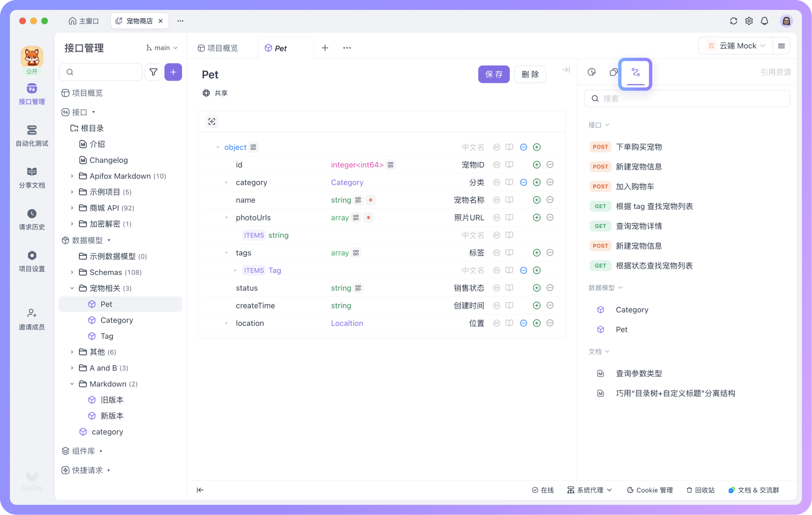
Task: Open 自动化测试 in the left sidebar
Action: (x=32, y=136)
